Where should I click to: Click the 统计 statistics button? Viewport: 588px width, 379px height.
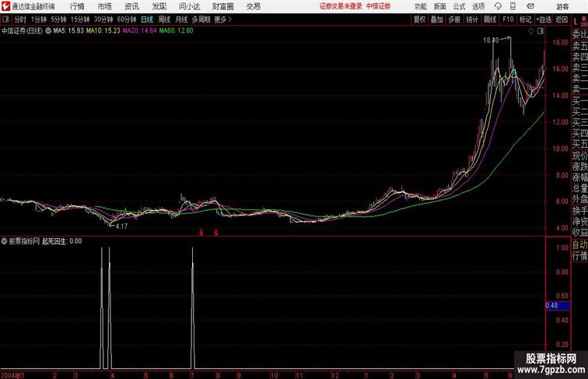[472, 19]
